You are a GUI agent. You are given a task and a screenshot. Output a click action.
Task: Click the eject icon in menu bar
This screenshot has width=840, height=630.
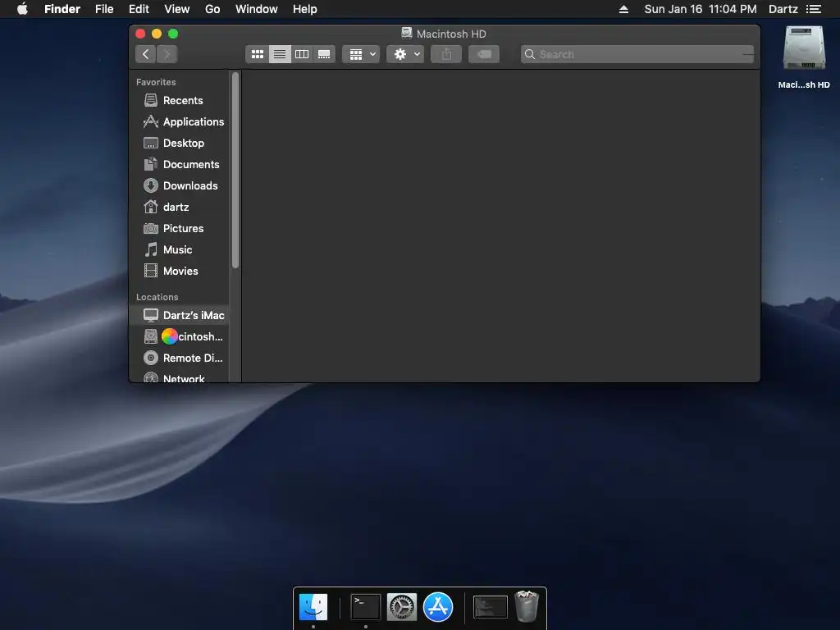(623, 9)
